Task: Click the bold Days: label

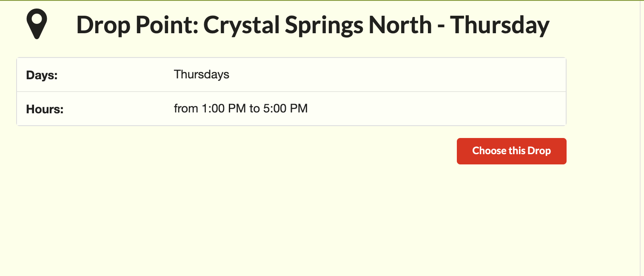Action: point(42,75)
